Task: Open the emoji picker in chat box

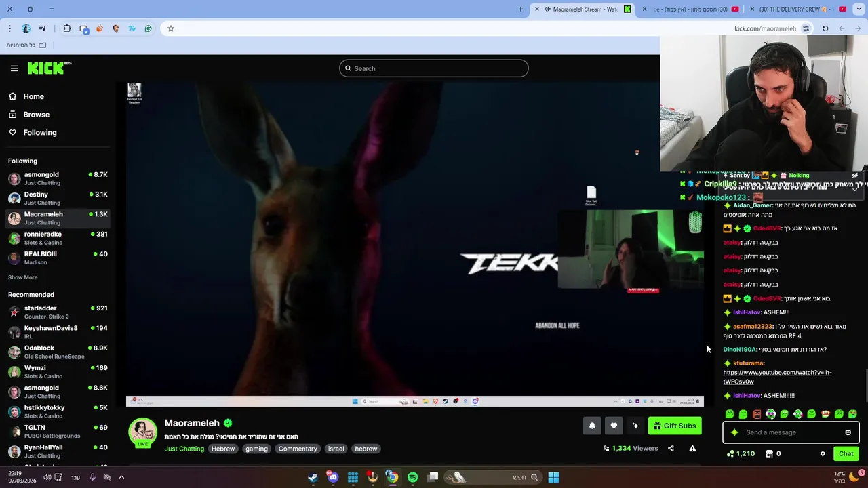Action: 848,432
